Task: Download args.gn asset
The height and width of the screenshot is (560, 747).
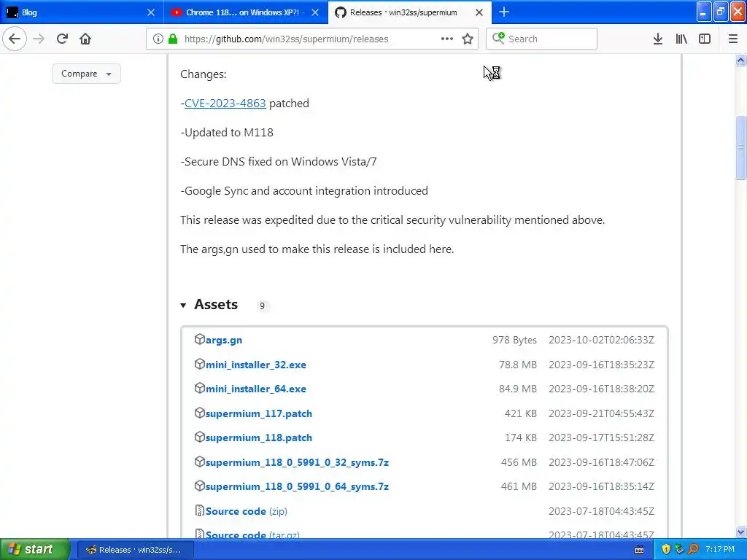Action: [x=224, y=340]
